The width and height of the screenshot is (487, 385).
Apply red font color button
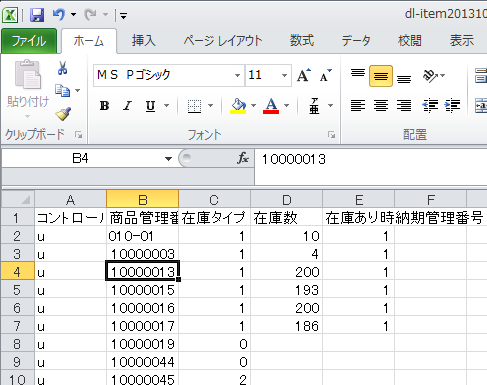271,106
